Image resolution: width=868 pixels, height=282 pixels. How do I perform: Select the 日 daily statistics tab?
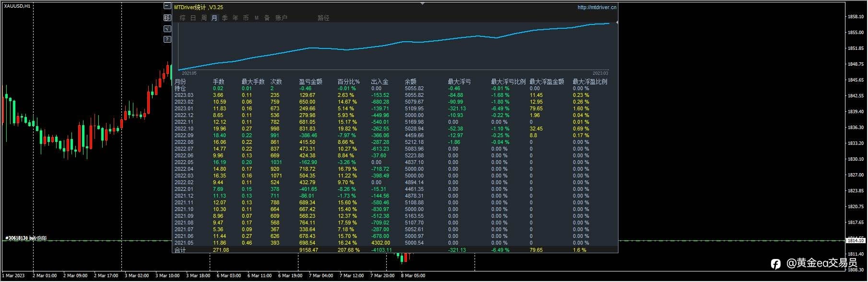(x=193, y=18)
